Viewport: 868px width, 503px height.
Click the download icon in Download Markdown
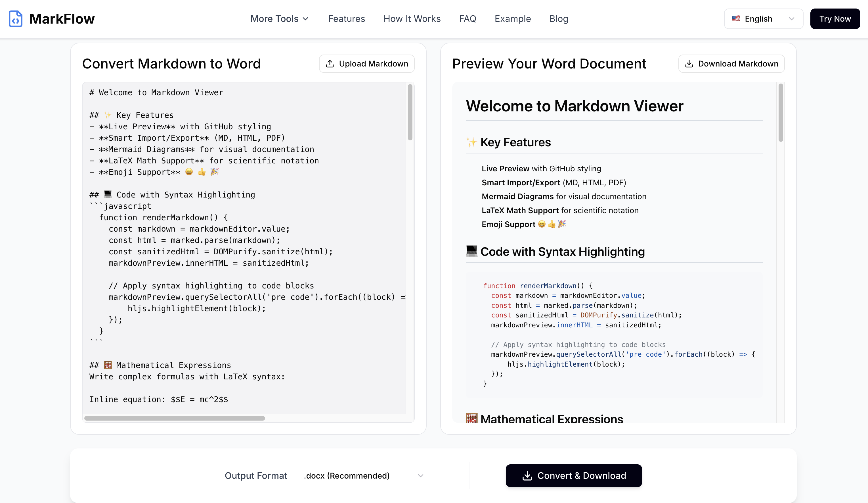click(x=689, y=64)
